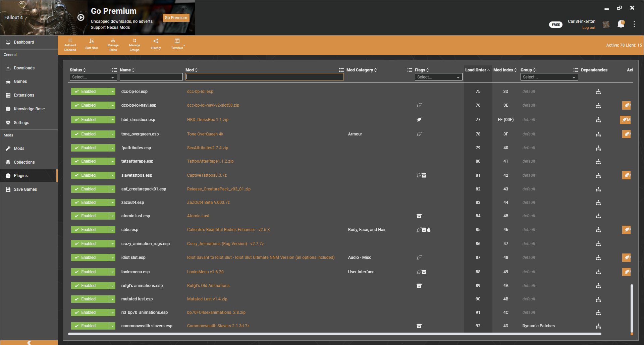Click action icon for idiot slut.esp row
644x345 pixels.
(626, 257)
